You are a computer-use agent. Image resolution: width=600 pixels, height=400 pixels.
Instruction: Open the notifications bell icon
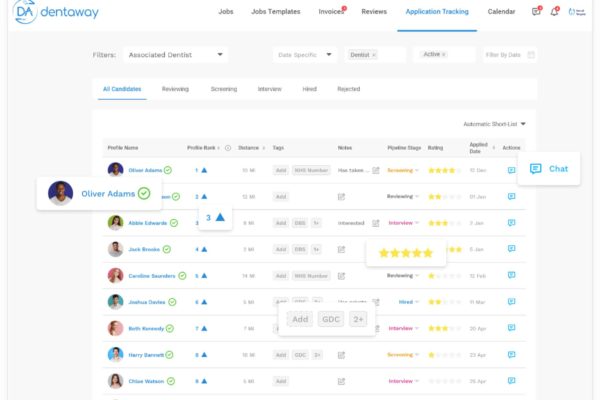554,11
